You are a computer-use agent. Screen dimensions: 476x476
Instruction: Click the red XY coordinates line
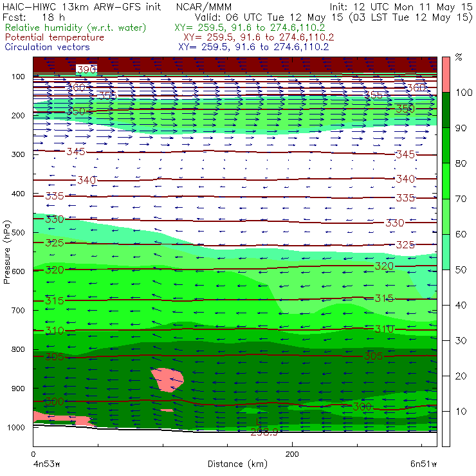click(259, 37)
